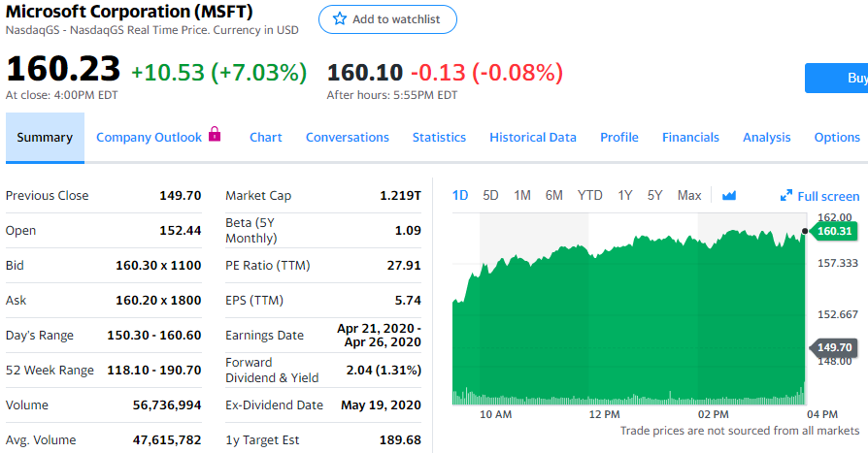Click the 160.31 current price chart marker
The height and width of the screenshot is (453, 868).
(x=834, y=231)
